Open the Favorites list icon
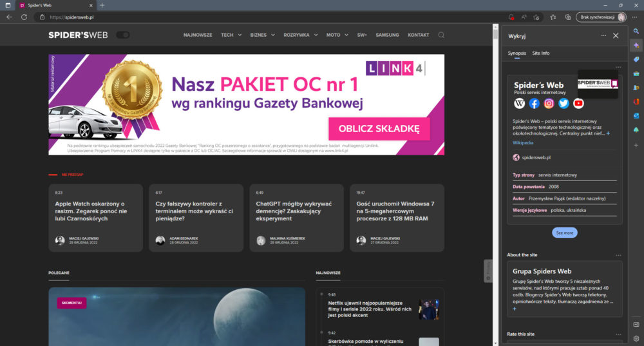Screen dimensions: 644x346 pyautogui.click(x=553, y=17)
